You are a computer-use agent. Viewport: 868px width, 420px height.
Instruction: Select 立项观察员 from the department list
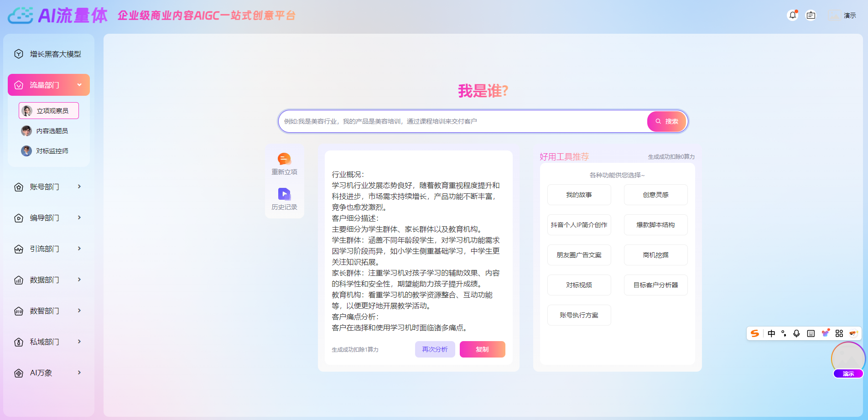tap(49, 110)
